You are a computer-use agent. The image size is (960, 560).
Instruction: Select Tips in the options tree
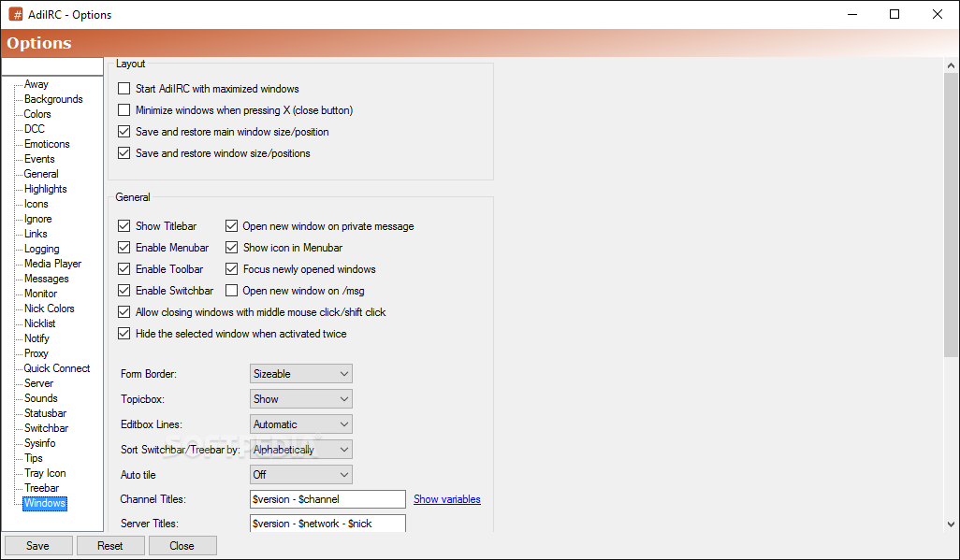(x=34, y=458)
